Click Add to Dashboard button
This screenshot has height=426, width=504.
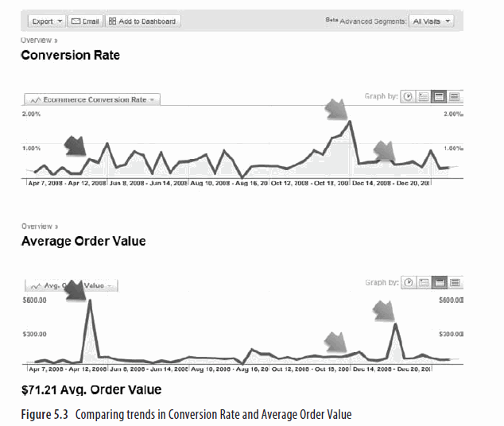(x=142, y=21)
